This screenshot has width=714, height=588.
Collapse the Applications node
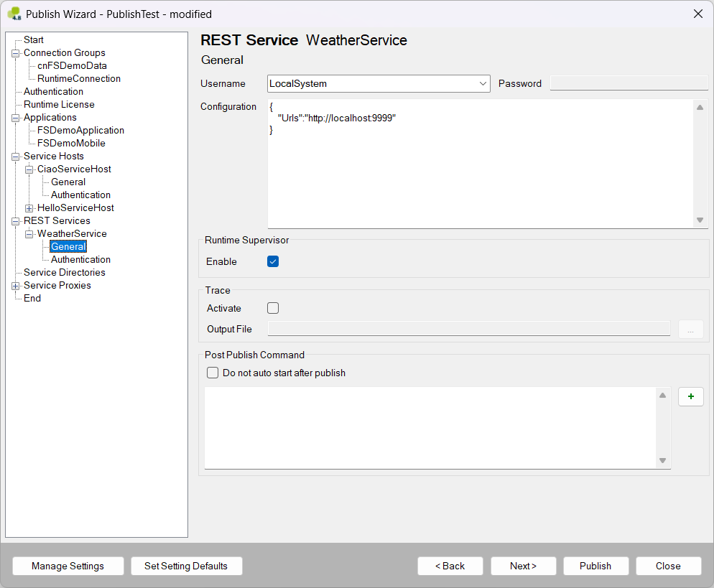click(16, 118)
